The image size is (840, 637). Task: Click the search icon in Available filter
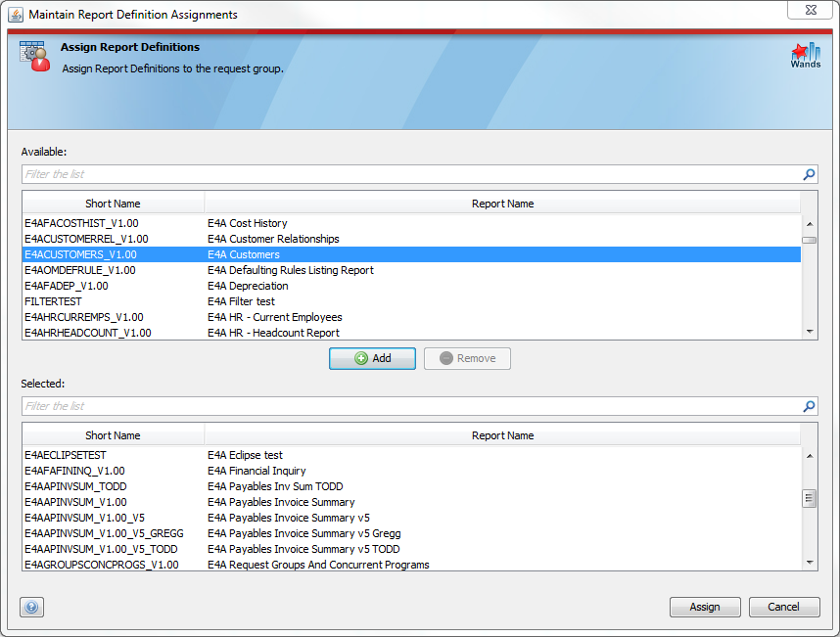click(809, 174)
